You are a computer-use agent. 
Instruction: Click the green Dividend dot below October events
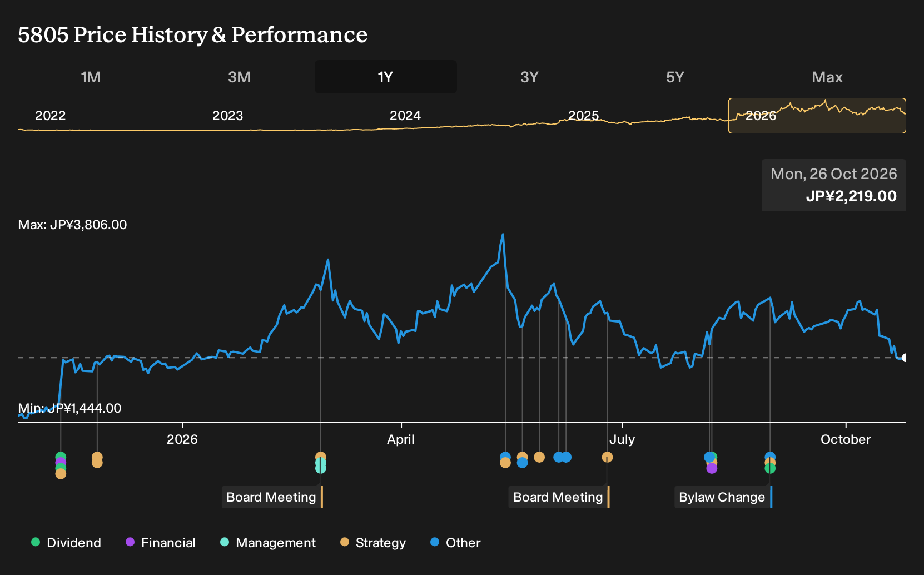tap(770, 468)
